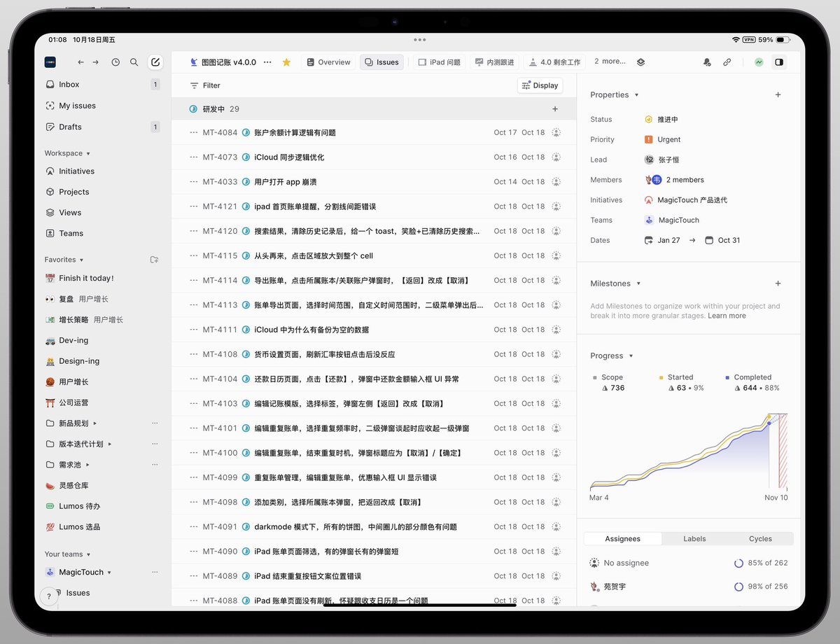The image size is (840, 644).
Task: Open the project more options ellipsis
Action: click(267, 62)
